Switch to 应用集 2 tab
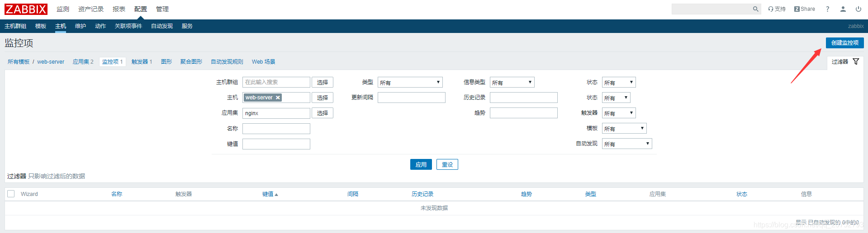 point(83,62)
